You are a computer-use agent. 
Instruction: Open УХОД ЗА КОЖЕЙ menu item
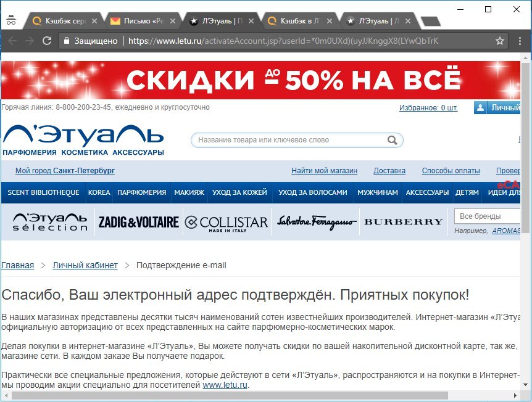pos(240,192)
